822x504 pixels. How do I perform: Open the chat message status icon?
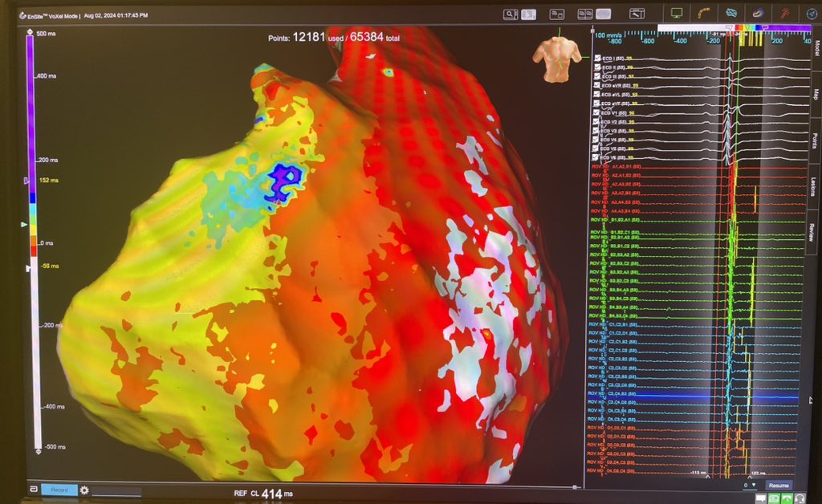point(761,498)
